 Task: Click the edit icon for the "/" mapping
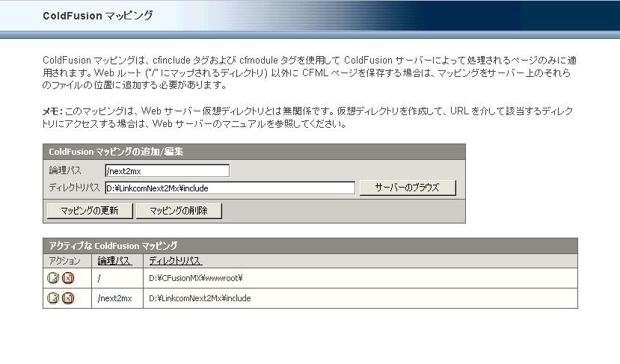(x=53, y=279)
